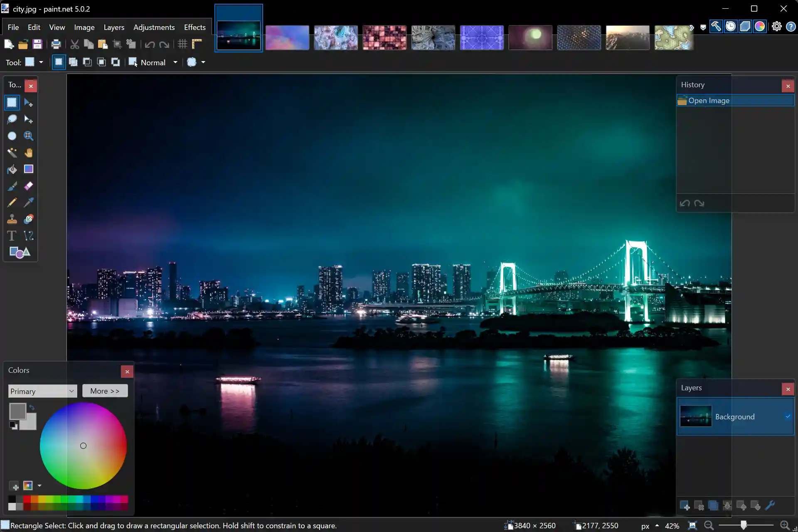Toggle pixel grid in toolbar
The image size is (798, 532).
182,44
